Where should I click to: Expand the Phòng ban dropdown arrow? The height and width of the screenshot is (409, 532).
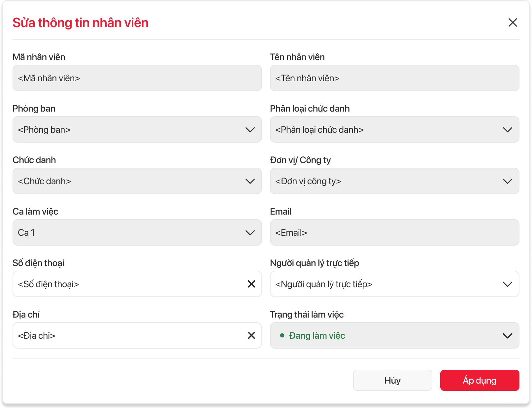click(250, 130)
